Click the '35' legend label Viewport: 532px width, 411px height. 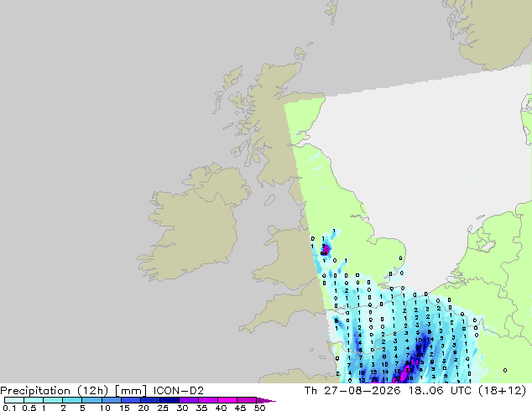pyautogui.click(x=201, y=408)
